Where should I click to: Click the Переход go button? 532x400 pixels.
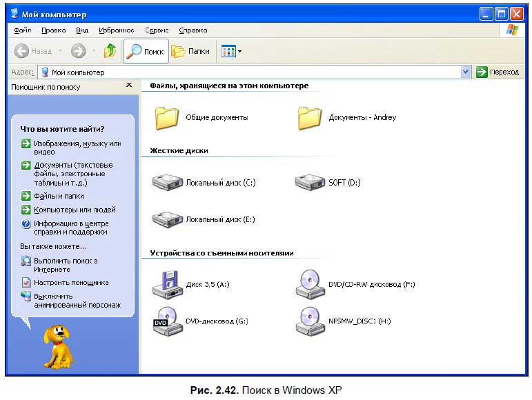(497, 72)
